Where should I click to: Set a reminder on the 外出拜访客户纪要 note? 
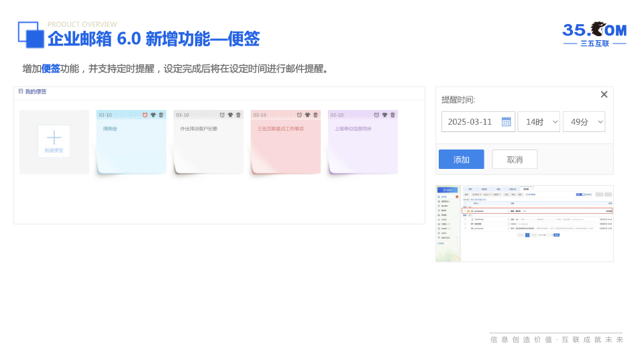222,115
